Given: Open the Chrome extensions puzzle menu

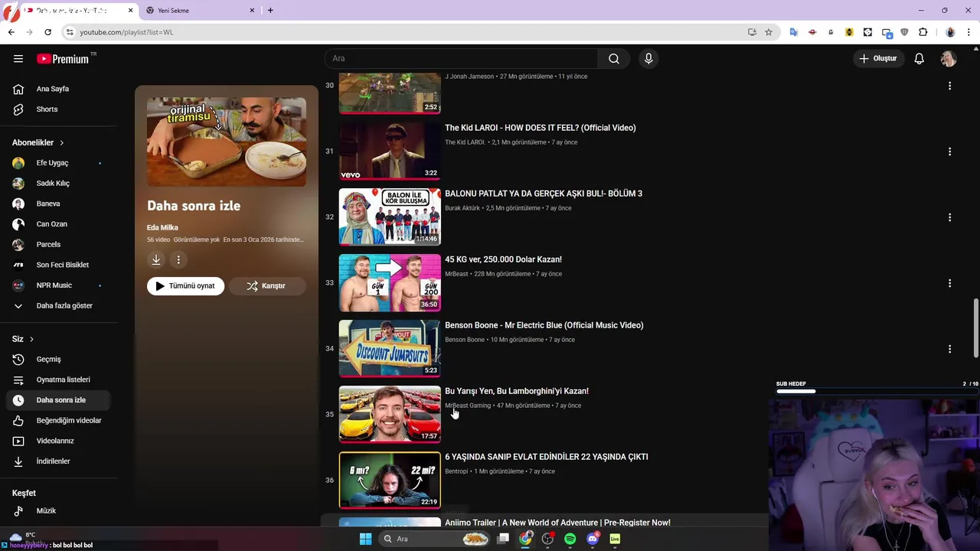Looking at the screenshot, I should 923,32.
